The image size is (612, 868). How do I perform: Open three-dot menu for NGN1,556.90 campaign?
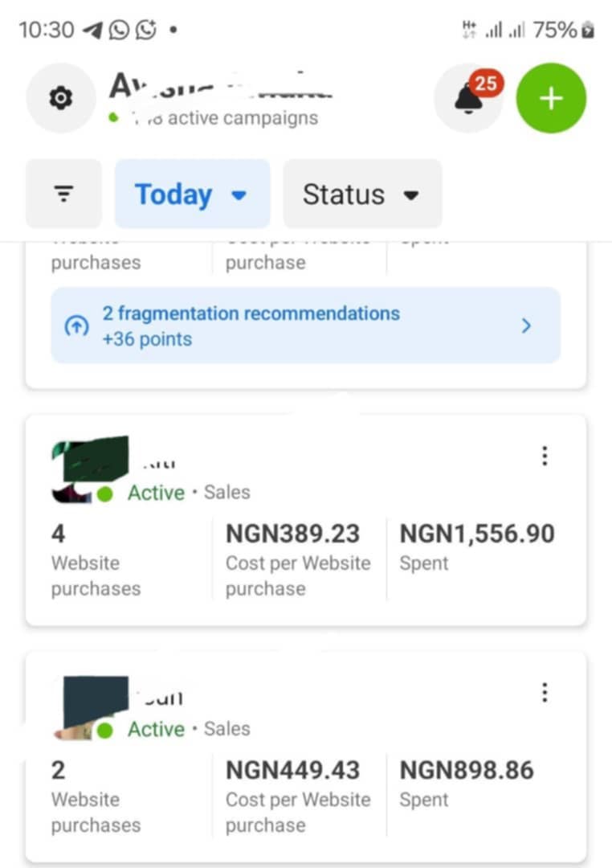pyautogui.click(x=545, y=456)
